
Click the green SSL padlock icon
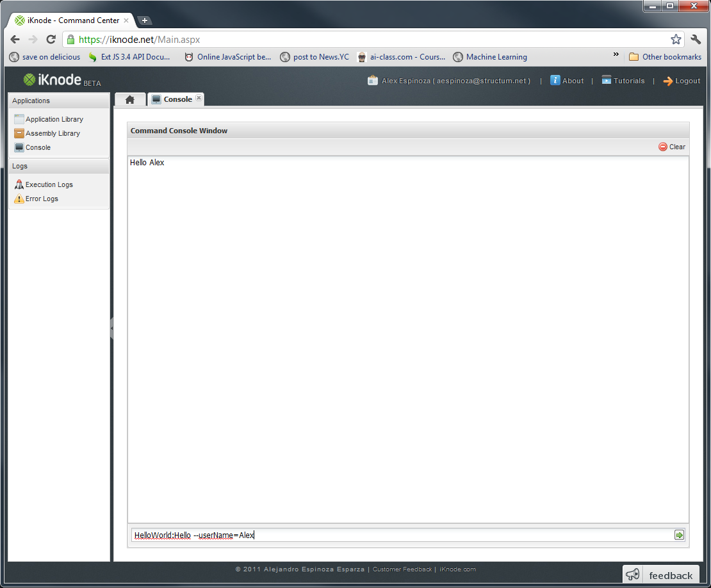pyautogui.click(x=70, y=40)
